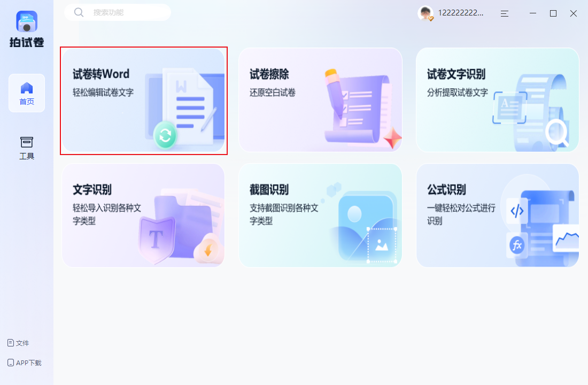588x385 pixels.
Task: Launch the 试卷擦除 eraser tool
Action: pos(320,100)
